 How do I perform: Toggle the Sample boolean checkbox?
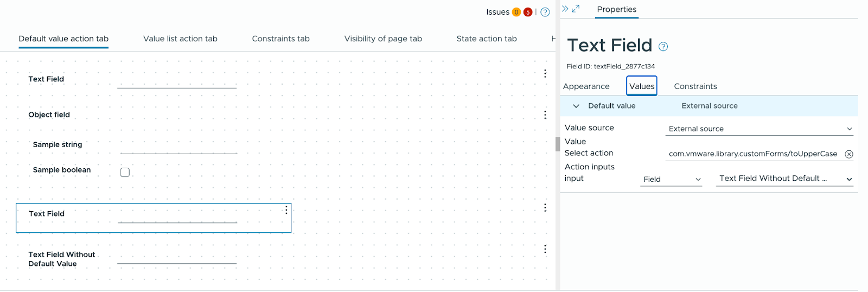click(125, 172)
